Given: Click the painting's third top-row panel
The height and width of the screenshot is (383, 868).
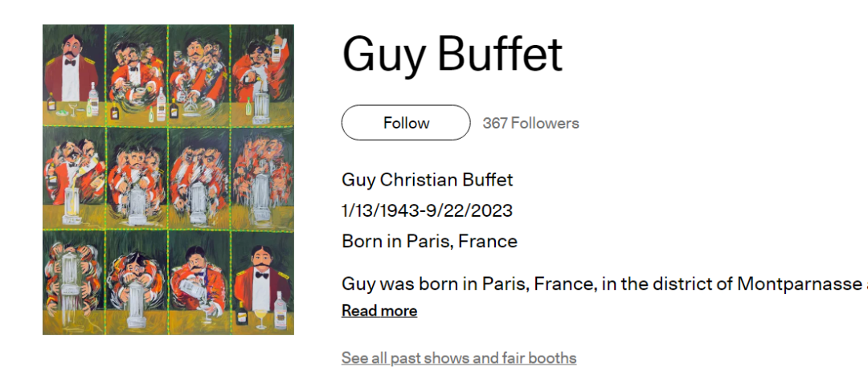Looking at the screenshot, I should [x=199, y=72].
